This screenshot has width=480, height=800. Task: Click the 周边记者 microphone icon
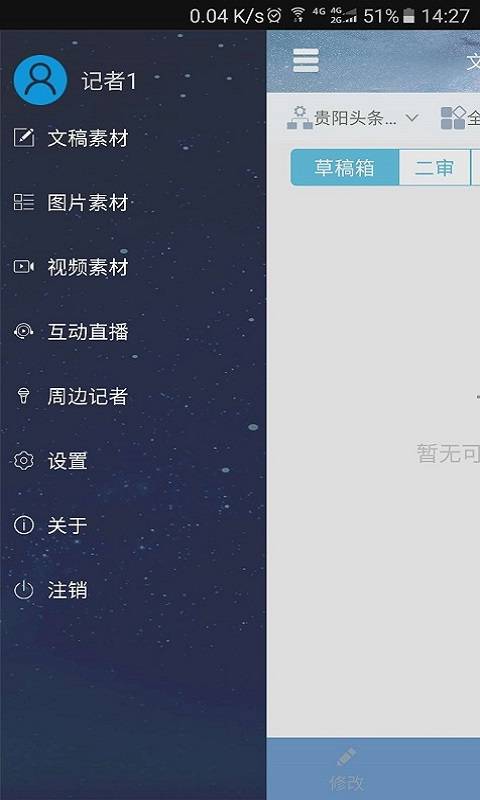coord(23,396)
